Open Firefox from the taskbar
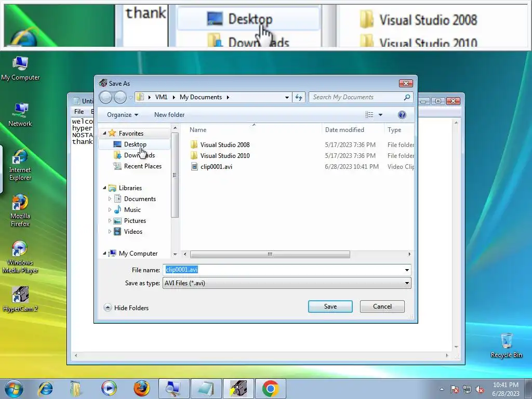 (141, 389)
